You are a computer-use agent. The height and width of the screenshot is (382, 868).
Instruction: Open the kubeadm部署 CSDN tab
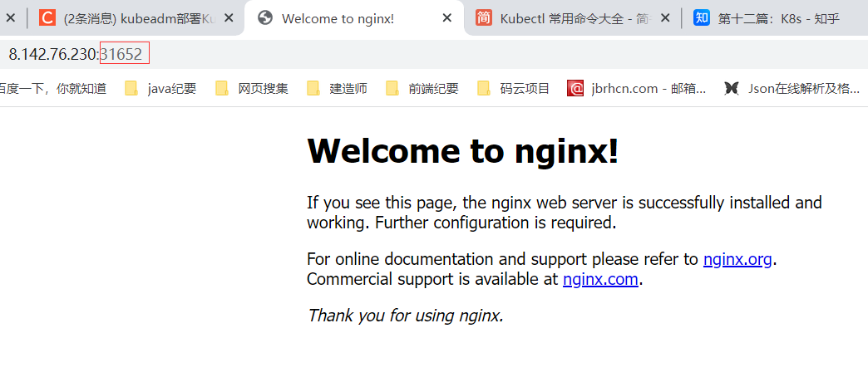point(136,18)
